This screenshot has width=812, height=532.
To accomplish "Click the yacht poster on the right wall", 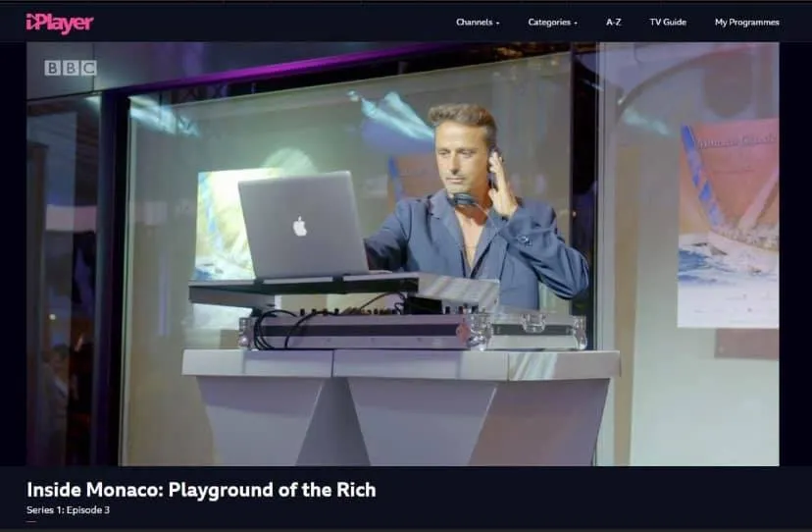I will pos(727,222).
